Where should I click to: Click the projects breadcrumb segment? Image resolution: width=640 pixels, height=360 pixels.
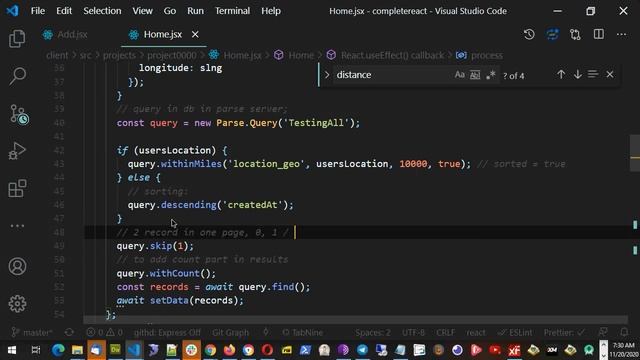119,55
